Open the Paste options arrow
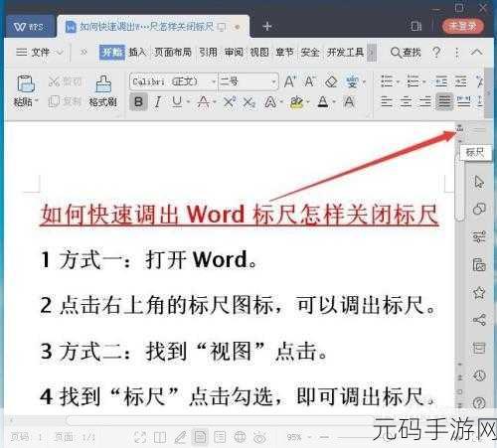 click(x=37, y=100)
